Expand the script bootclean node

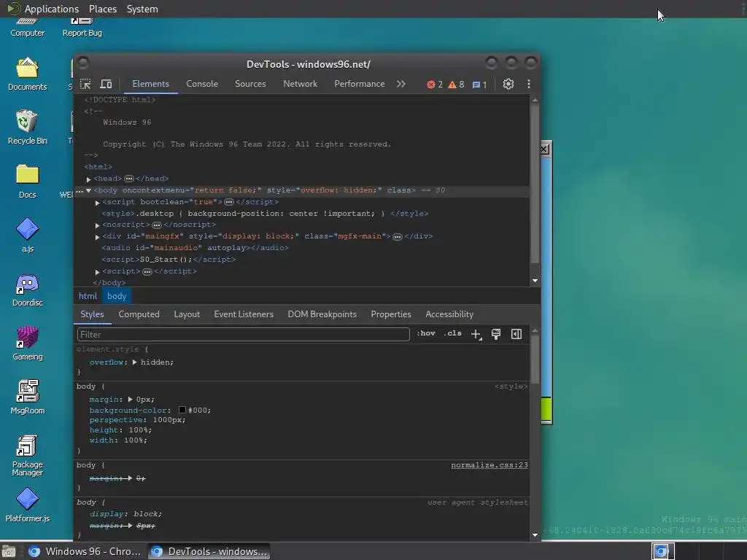(x=97, y=203)
